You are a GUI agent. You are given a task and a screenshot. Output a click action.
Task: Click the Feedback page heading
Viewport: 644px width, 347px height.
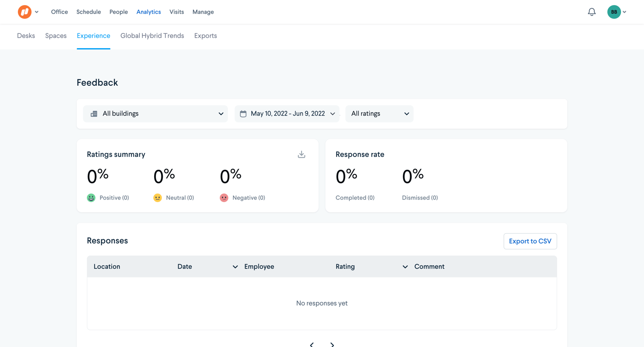[x=97, y=83]
